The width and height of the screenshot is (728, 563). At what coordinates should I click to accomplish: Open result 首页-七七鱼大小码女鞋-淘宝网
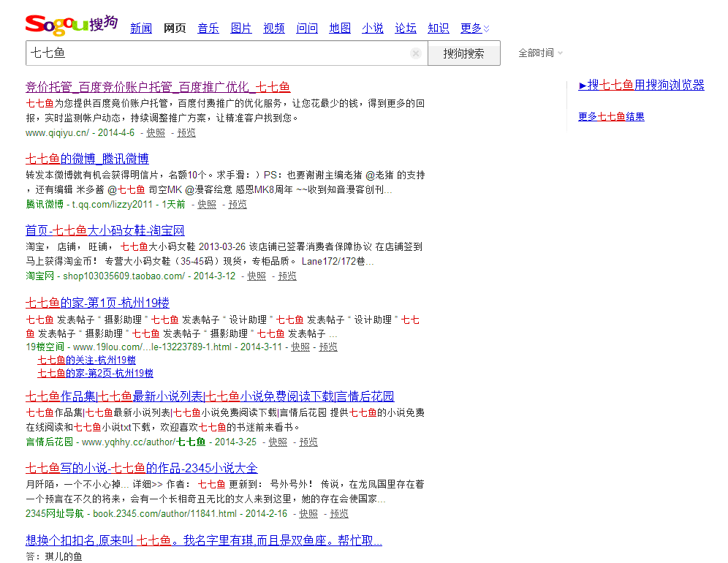105,230
